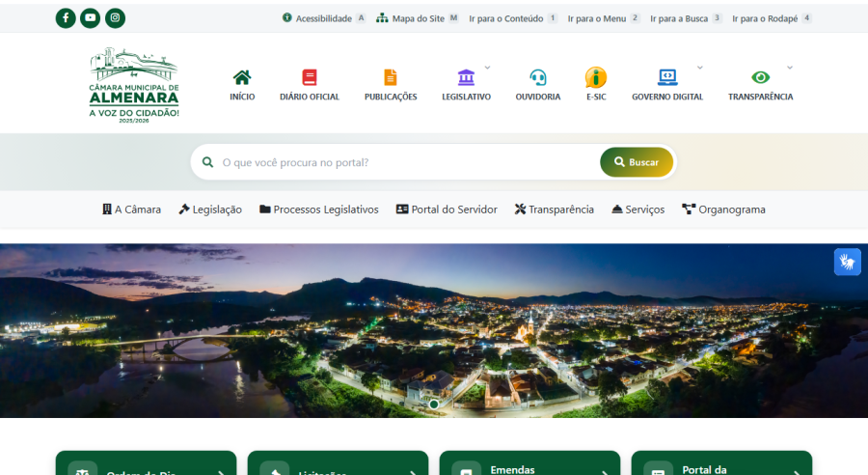Open the Mapa do Site link text

click(x=418, y=18)
